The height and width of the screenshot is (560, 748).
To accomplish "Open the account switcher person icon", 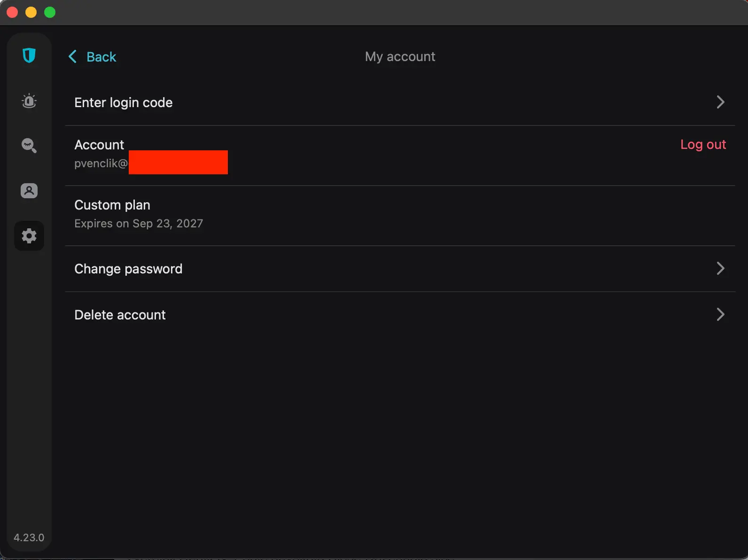I will pyautogui.click(x=29, y=190).
